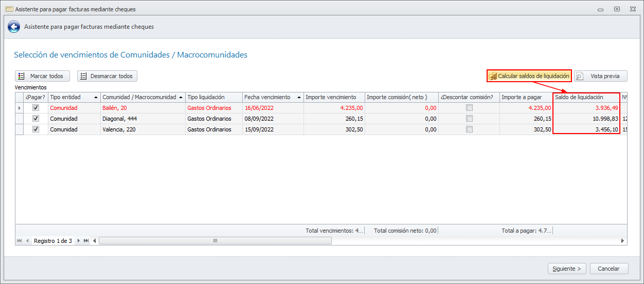This screenshot has height=284, width=644.
Task: Tick ¿Descontar comisión? for Diagonal row
Action: coord(469,119)
